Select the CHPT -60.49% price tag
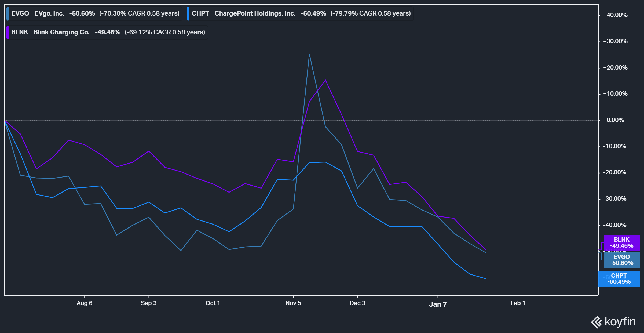 tap(619, 279)
